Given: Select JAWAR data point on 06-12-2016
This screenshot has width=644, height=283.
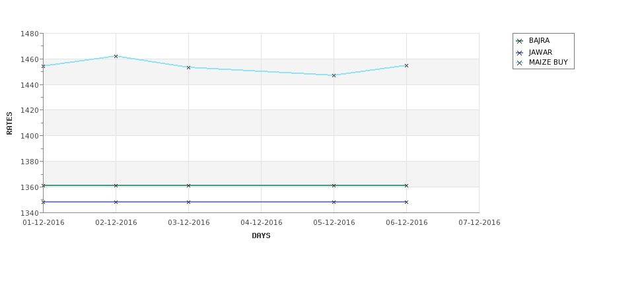Looking at the screenshot, I should [x=407, y=203].
